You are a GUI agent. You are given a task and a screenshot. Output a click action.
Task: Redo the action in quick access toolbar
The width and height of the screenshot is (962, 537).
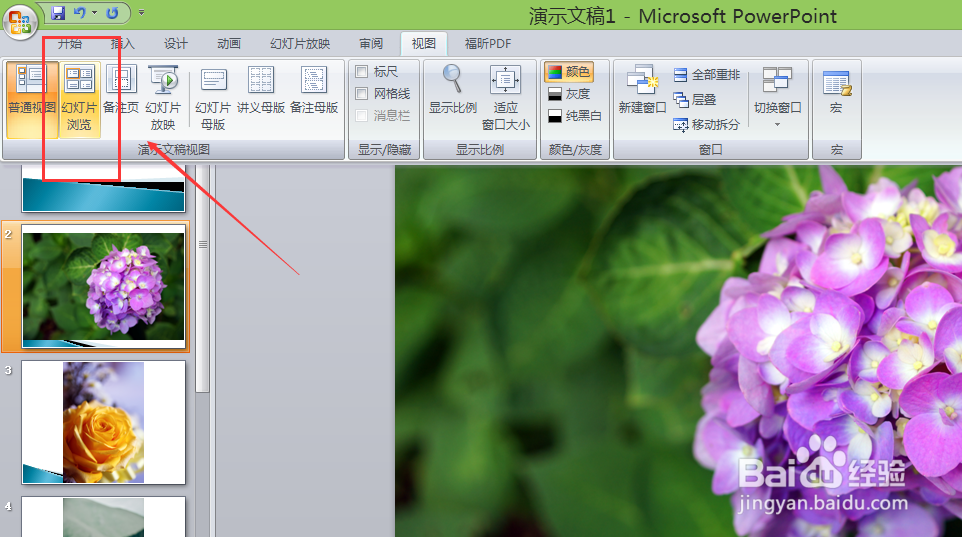pos(112,13)
